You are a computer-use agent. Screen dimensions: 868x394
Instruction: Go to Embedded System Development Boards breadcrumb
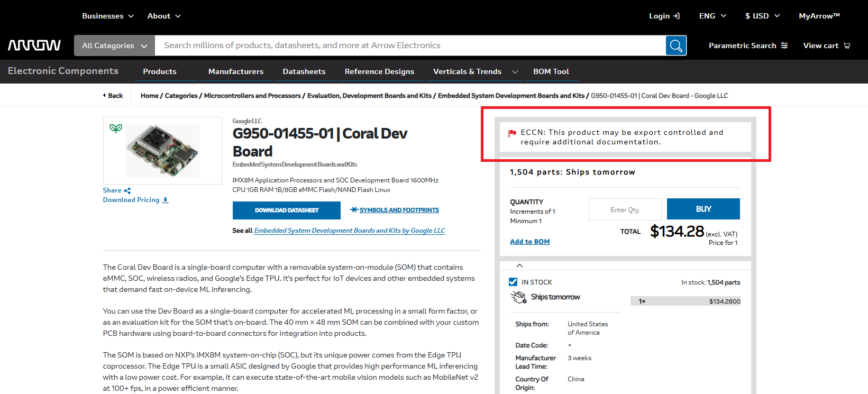pyautogui.click(x=511, y=96)
